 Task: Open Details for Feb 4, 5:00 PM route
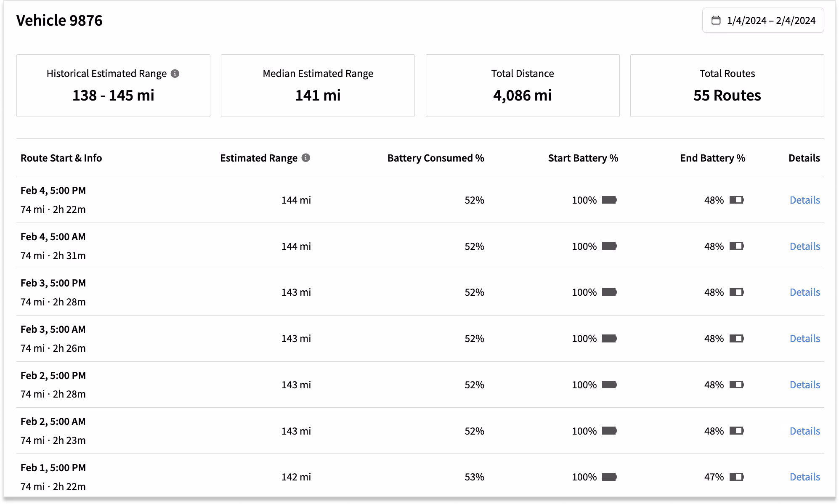coord(804,200)
